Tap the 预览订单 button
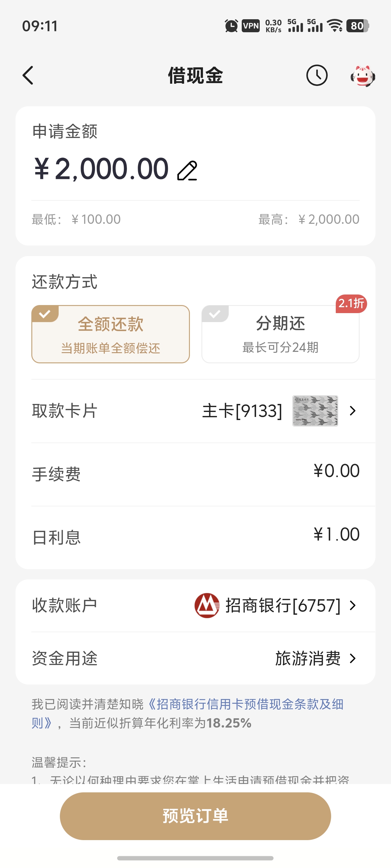Image resolution: width=391 pixels, height=868 pixels. pos(195,816)
